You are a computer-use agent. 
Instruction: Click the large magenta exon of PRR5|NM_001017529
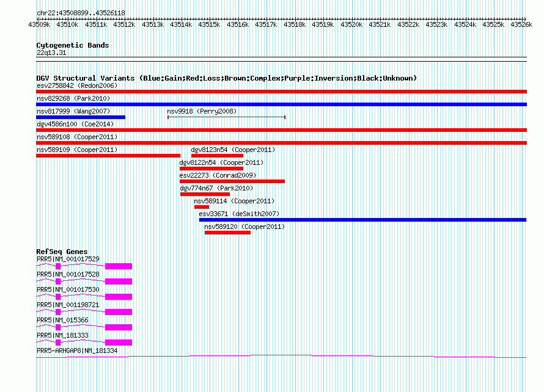coord(119,266)
